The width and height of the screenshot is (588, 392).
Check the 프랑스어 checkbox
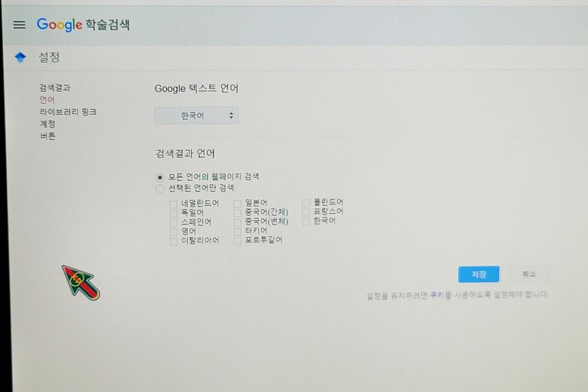(x=306, y=212)
